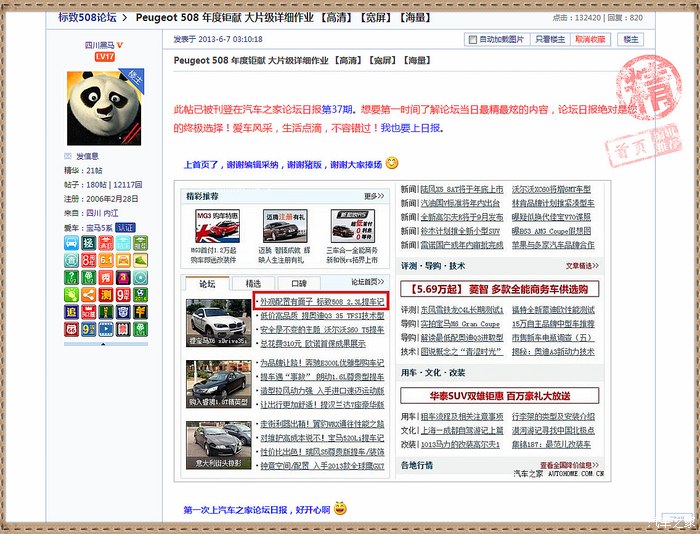Viewport: 700px width, 534px height.
Task: Expand 更多>> in 精彩推荐 section
Action: click(374, 197)
